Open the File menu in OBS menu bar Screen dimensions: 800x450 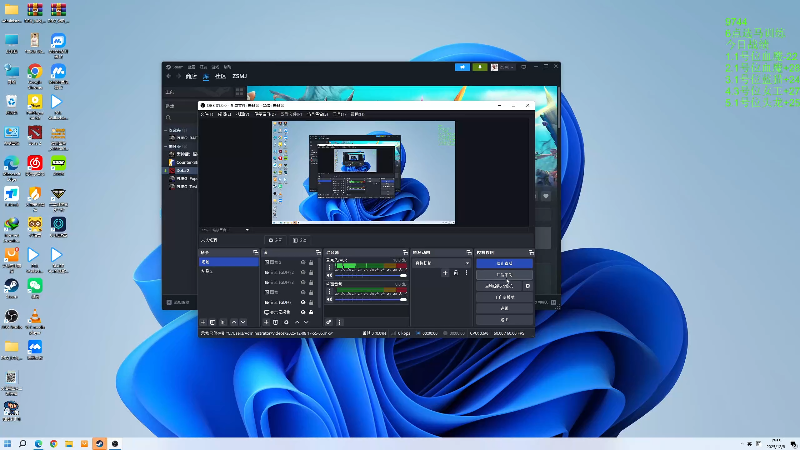207,114
